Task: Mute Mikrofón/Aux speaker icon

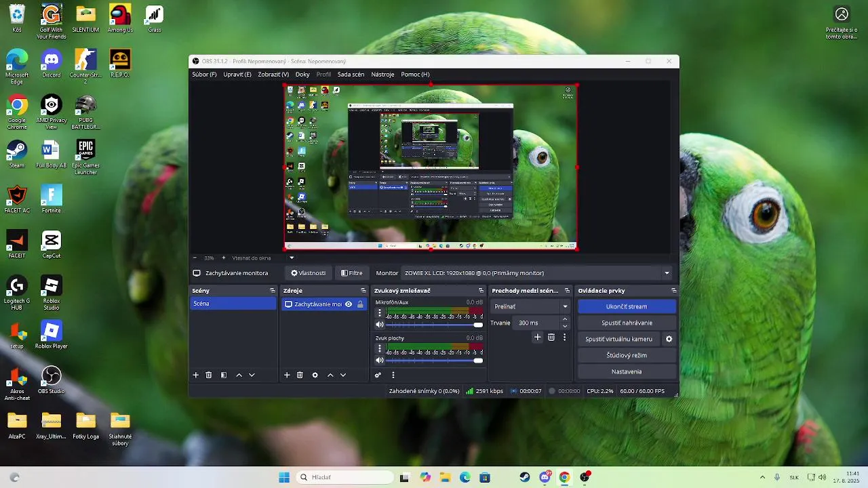Action: 380,325
